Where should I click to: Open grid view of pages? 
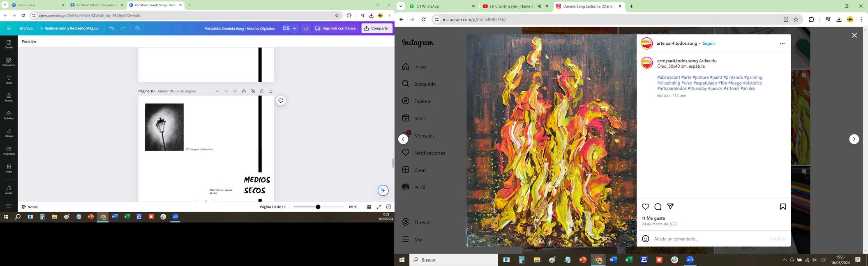click(x=369, y=207)
